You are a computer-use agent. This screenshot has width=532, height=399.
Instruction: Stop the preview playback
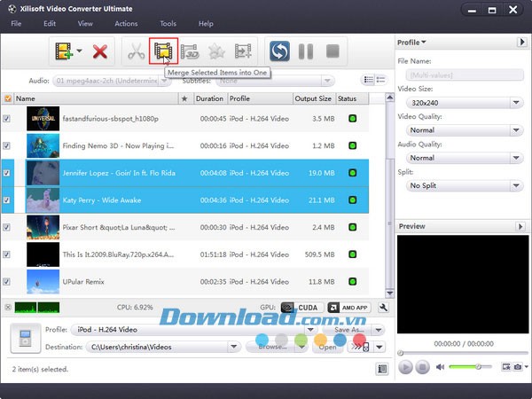[x=422, y=367]
